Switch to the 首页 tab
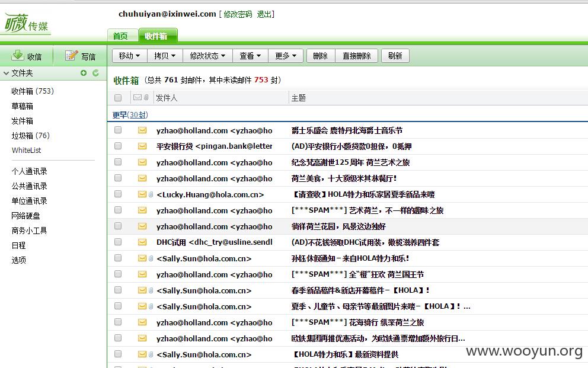 click(120, 36)
